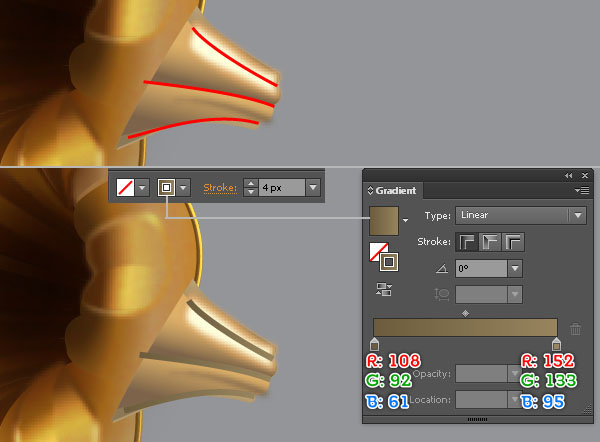This screenshot has width=600, height=442.
Task: Click the stroke color swatch in control bar
Action: (x=166, y=188)
